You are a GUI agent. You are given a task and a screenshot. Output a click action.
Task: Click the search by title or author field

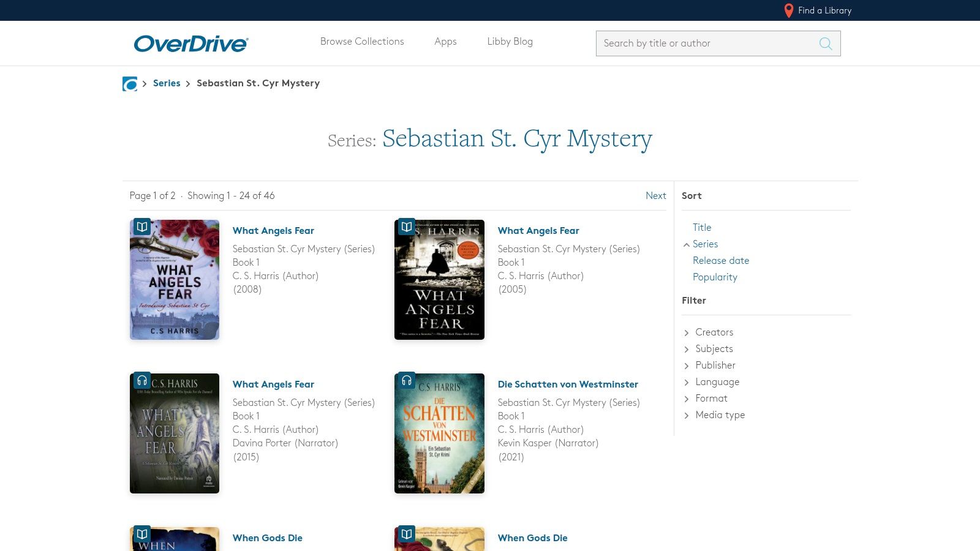pyautogui.click(x=704, y=43)
